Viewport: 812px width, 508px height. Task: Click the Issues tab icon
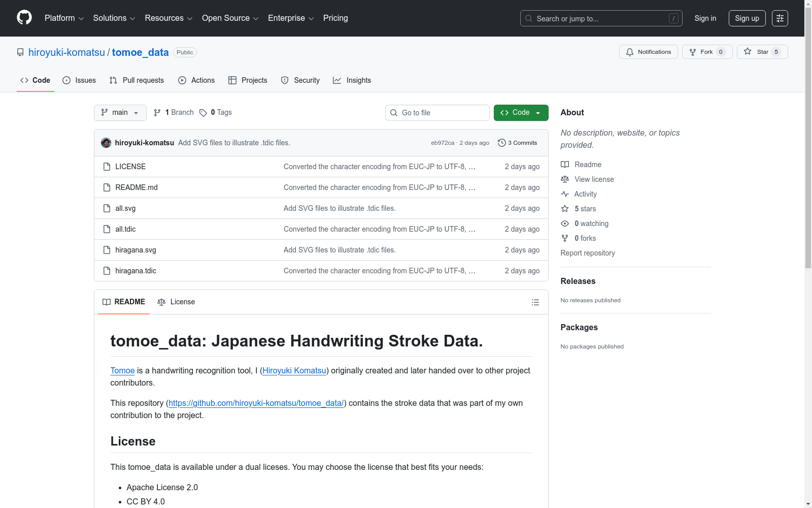click(x=66, y=80)
